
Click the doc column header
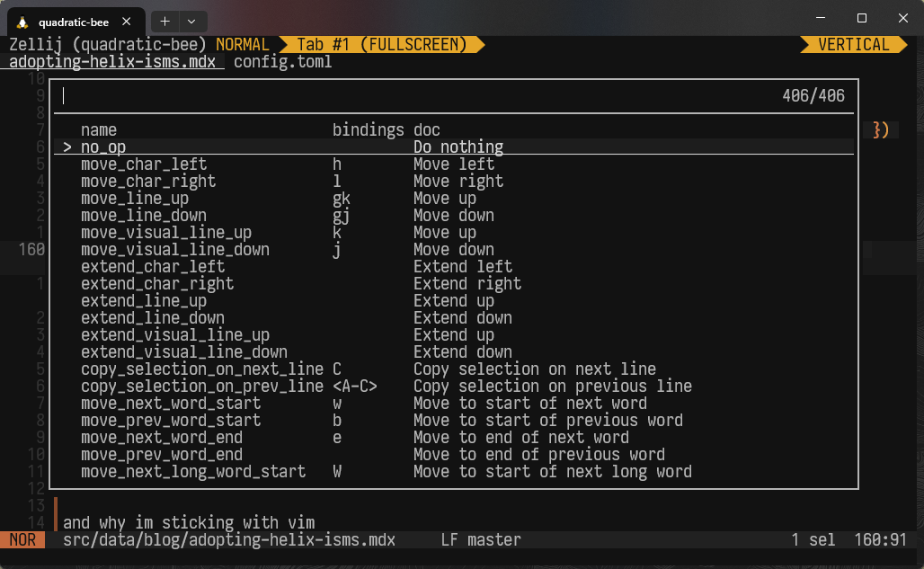tap(427, 129)
